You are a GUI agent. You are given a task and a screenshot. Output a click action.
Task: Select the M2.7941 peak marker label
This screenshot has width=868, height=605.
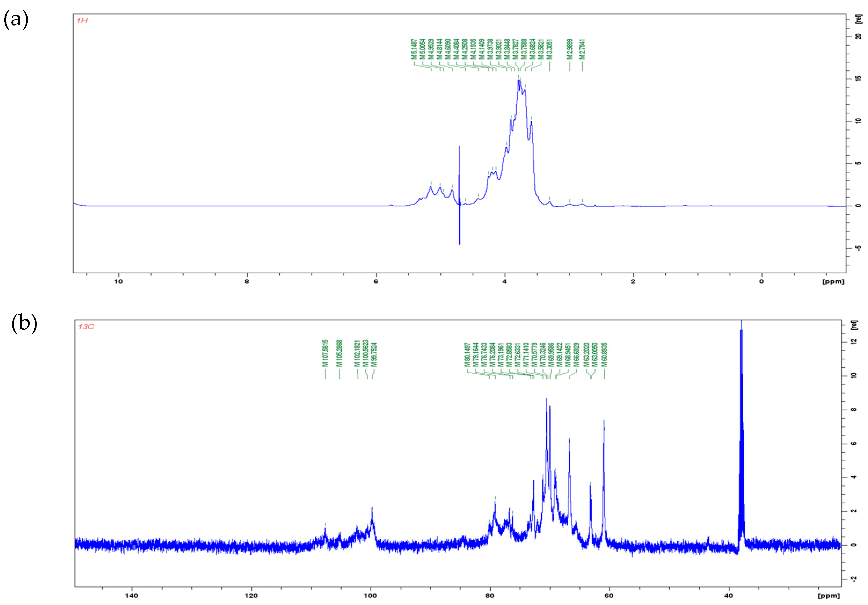(582, 49)
